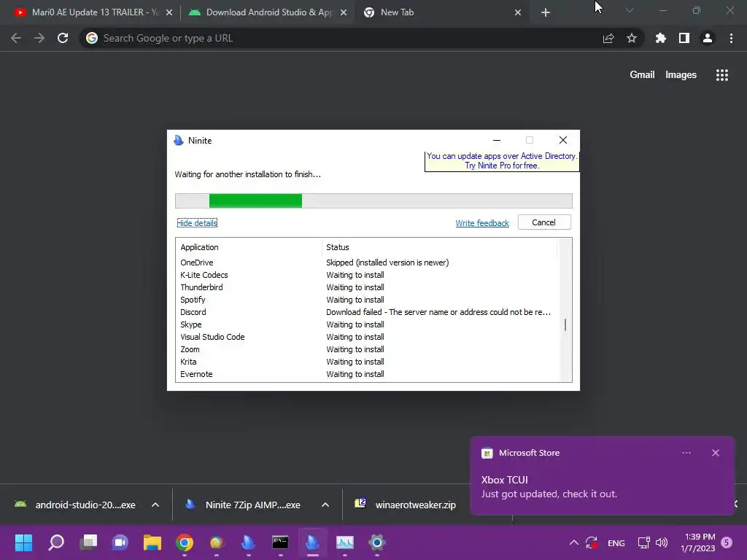
Task: Select the OneDrive row
Action: [367, 262]
